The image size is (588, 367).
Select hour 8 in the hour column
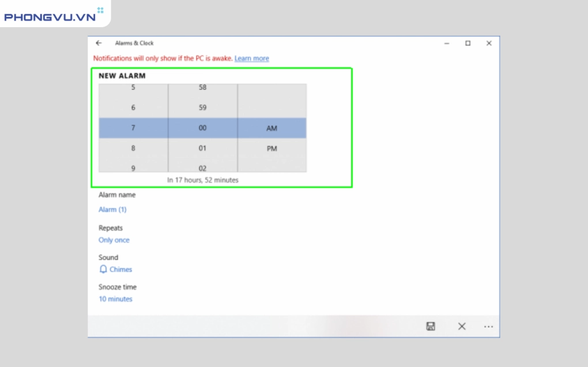(133, 148)
